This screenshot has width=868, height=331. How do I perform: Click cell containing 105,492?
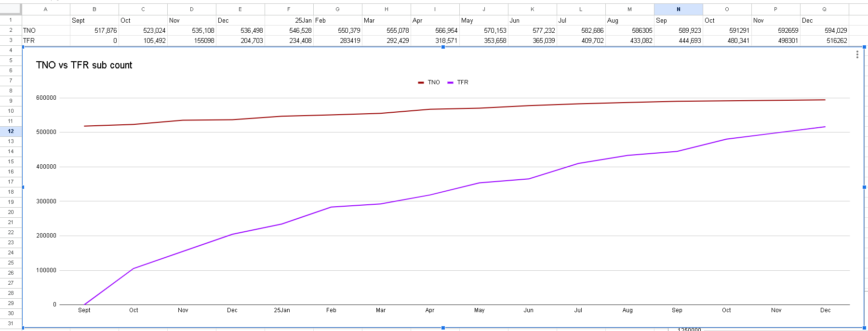143,40
